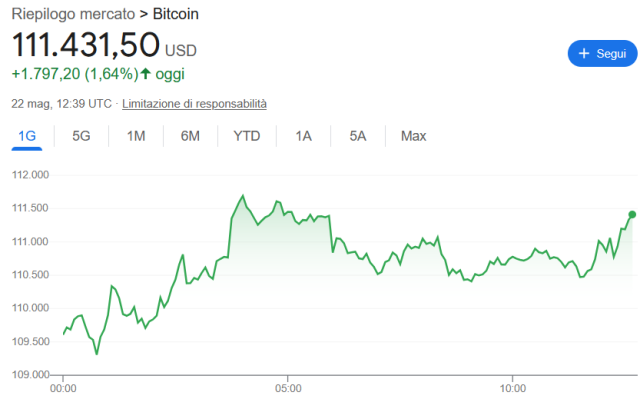Viewport: 640px width, 399px height.
Task: Click the 05:00 time axis label
Action: pyautogui.click(x=288, y=388)
